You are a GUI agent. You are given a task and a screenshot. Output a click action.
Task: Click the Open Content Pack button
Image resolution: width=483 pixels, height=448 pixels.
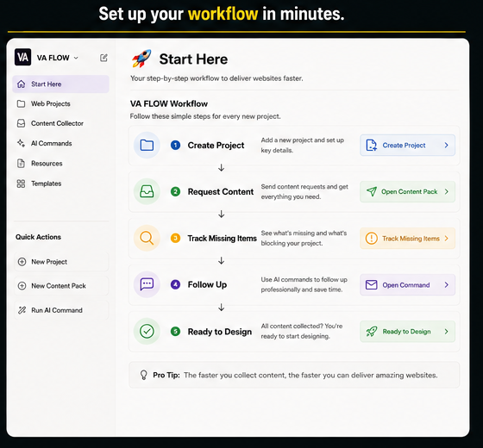[407, 191]
